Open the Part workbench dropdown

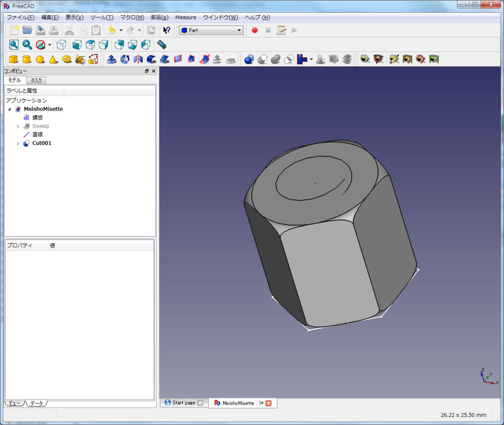point(211,30)
